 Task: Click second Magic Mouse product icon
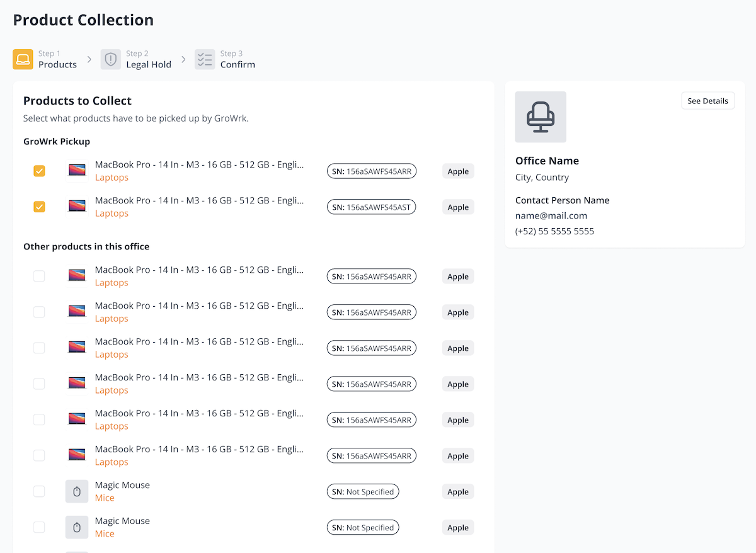click(x=77, y=527)
